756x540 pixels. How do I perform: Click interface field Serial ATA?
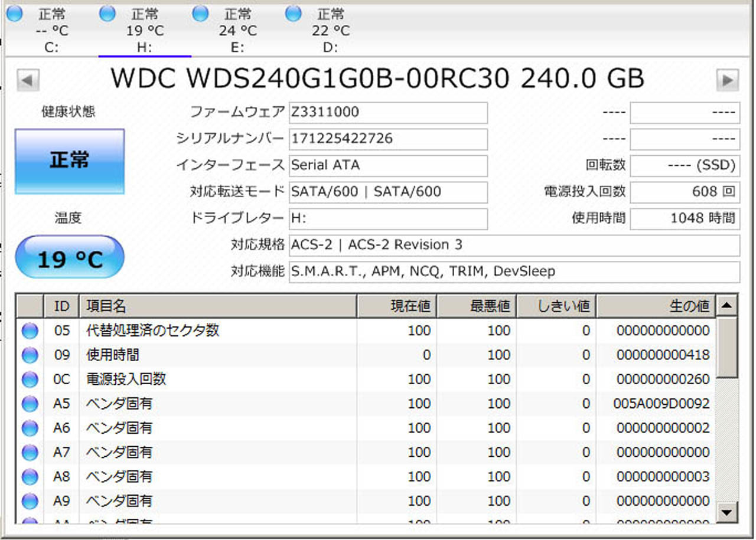388,166
